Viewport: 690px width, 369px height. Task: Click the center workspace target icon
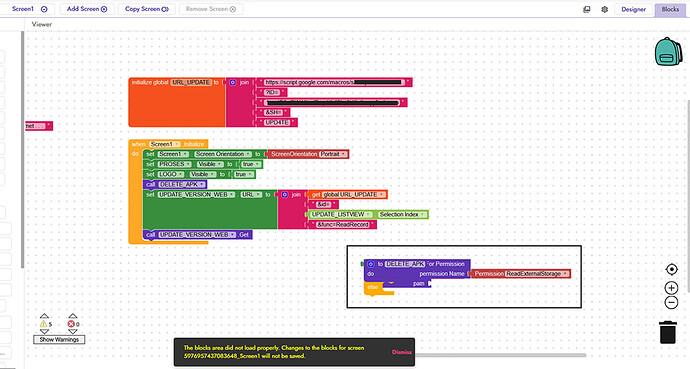pyautogui.click(x=672, y=269)
